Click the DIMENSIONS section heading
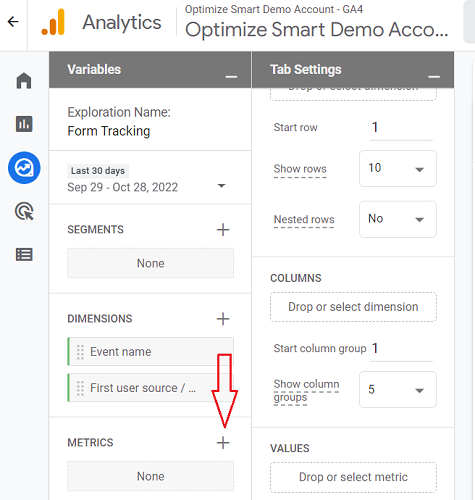The height and width of the screenshot is (500, 475). [x=100, y=319]
